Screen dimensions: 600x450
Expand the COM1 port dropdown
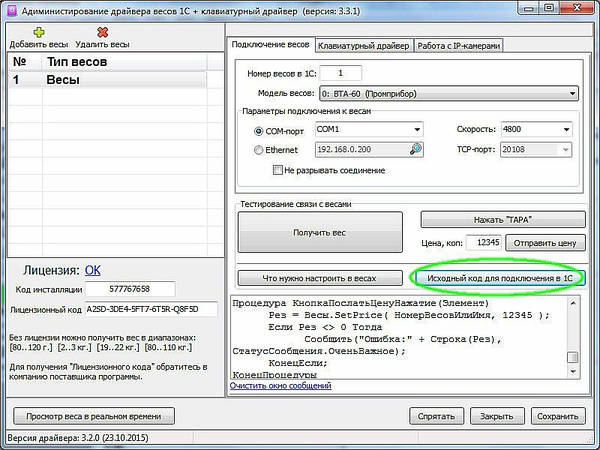(x=416, y=130)
